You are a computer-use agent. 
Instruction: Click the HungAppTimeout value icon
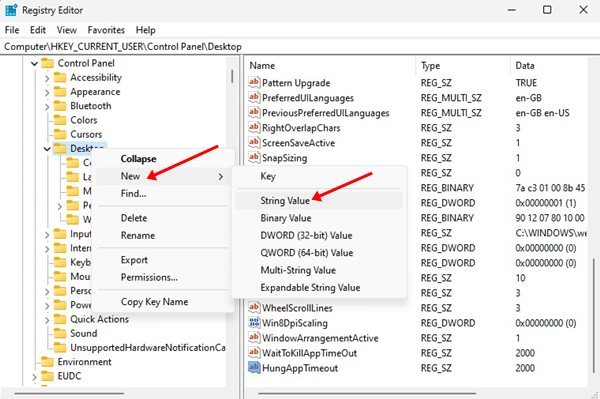coord(254,367)
